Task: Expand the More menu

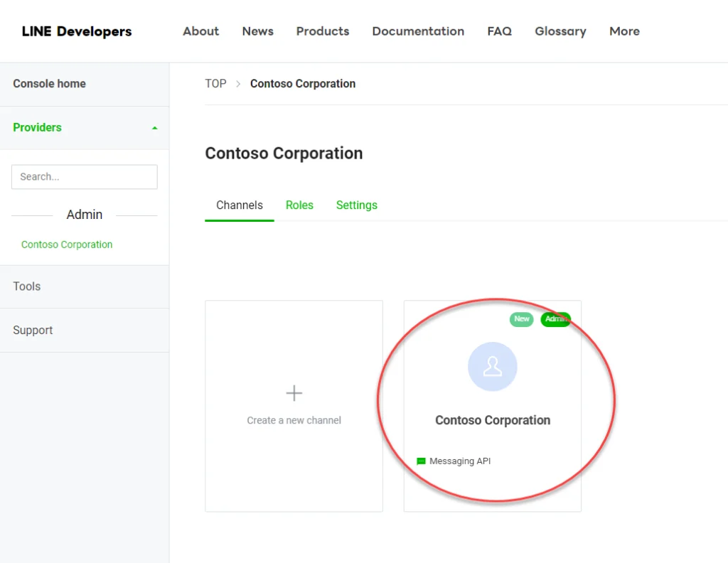Action: click(x=624, y=31)
